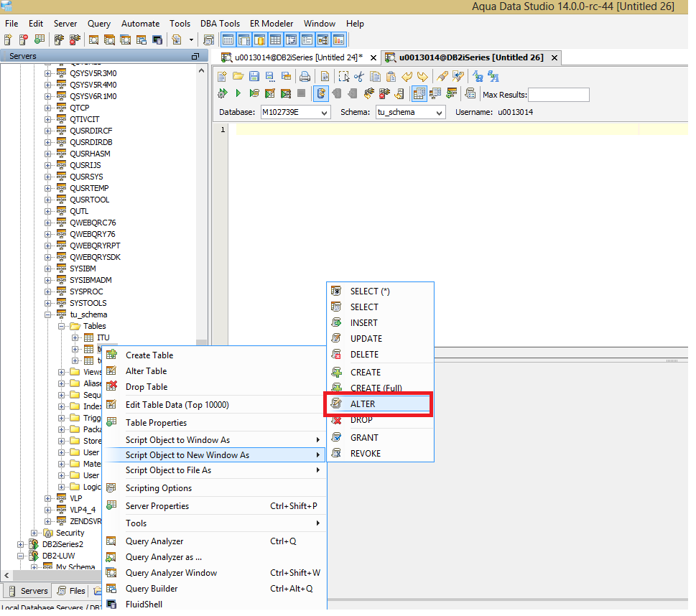The height and width of the screenshot is (616, 696).
Task: Click the gray Stop execution square icon
Action: click(302, 93)
